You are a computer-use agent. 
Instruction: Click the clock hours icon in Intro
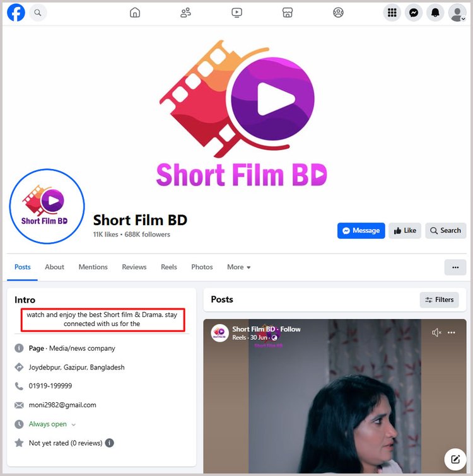19,424
